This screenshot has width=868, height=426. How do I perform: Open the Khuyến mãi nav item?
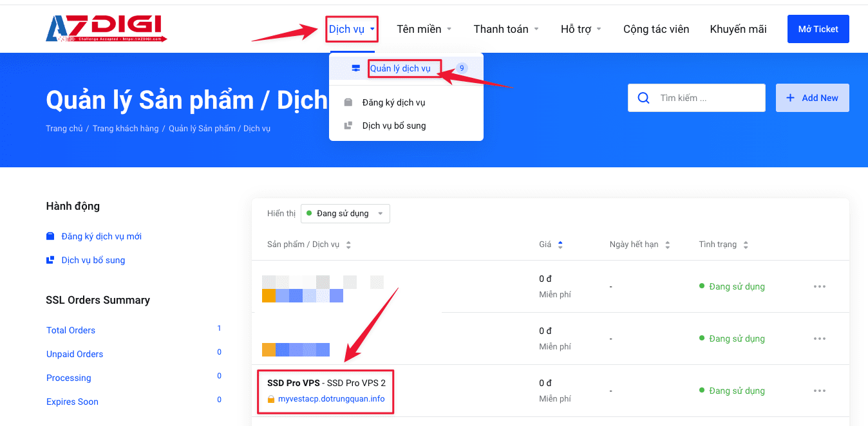pos(738,29)
